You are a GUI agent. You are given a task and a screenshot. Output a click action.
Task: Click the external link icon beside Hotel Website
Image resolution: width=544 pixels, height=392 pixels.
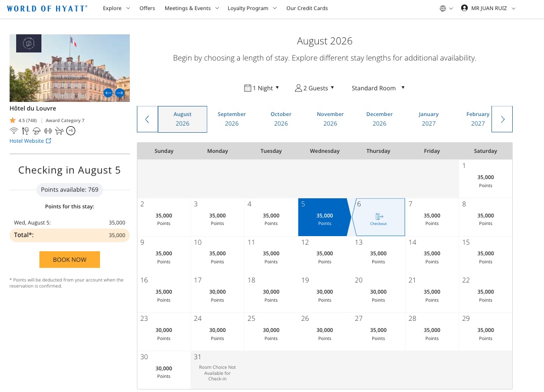pos(48,141)
